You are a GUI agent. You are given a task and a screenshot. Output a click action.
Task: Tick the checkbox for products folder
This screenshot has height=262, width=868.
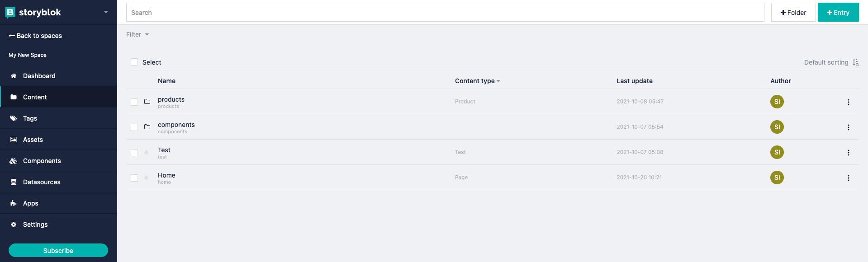click(134, 102)
